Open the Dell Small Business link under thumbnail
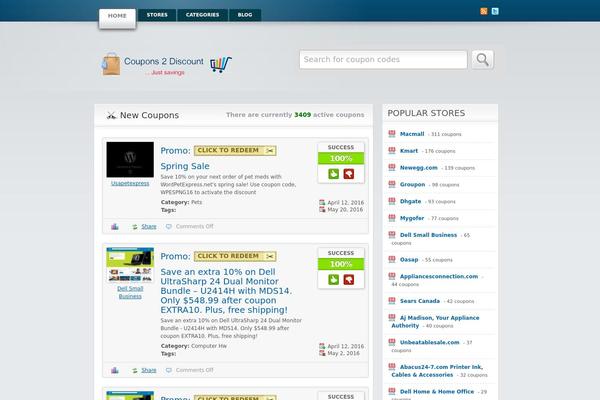This screenshot has height=400, width=600. click(130, 292)
